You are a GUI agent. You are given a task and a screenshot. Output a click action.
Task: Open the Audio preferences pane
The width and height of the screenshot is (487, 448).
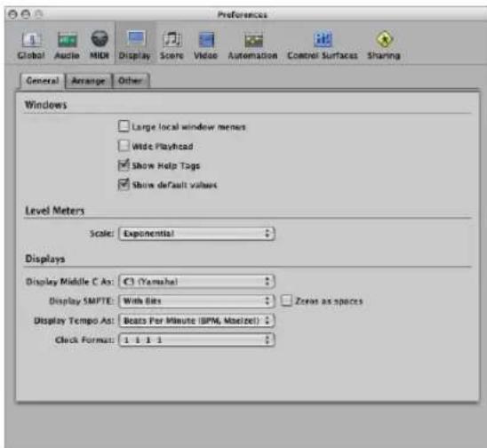(x=67, y=45)
